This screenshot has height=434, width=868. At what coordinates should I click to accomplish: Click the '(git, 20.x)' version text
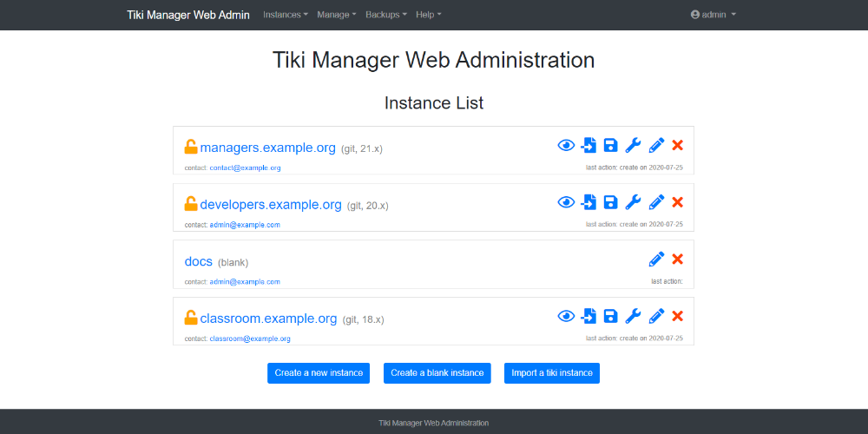coord(367,206)
